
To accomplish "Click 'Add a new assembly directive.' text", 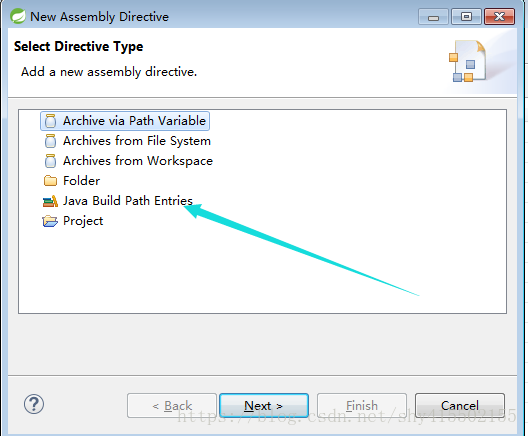I will (109, 72).
